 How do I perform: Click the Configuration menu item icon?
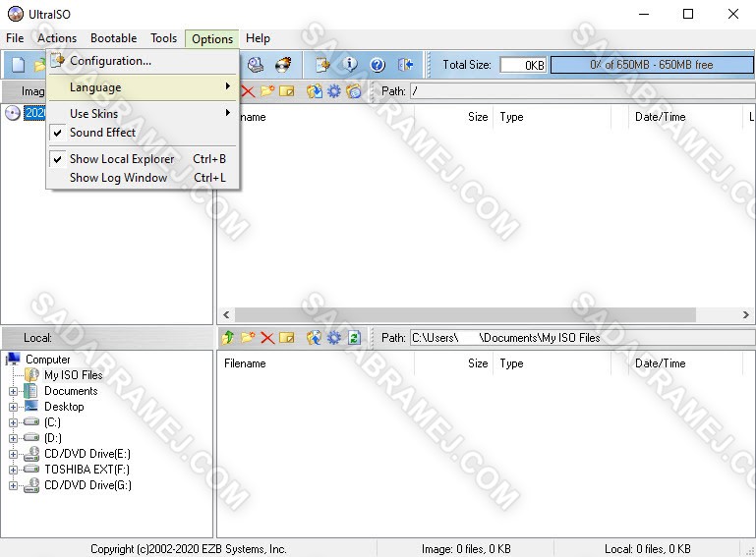57,60
